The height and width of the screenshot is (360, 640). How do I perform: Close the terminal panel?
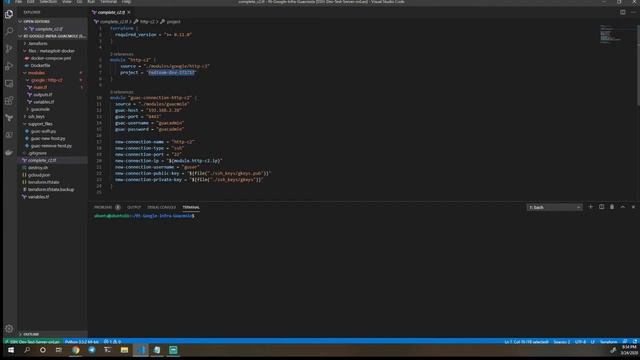(x=633, y=207)
